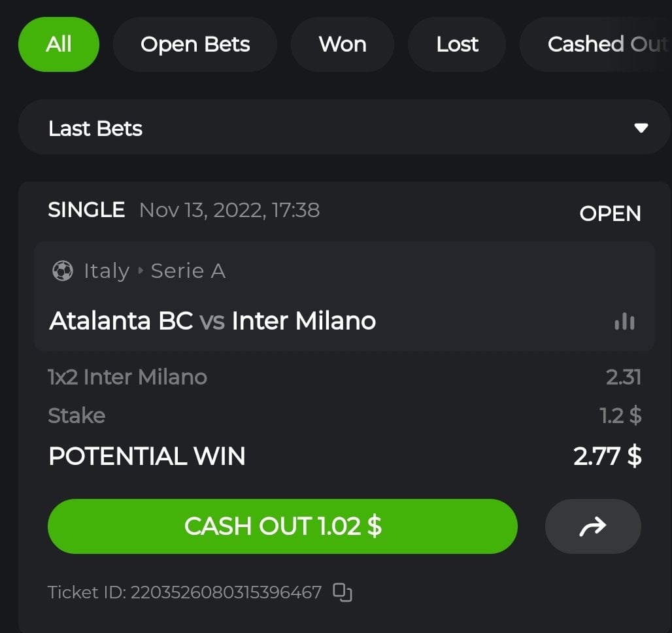The width and height of the screenshot is (672, 633).
Task: Click the 1x2 Inter Milano selection
Action: pos(127,377)
